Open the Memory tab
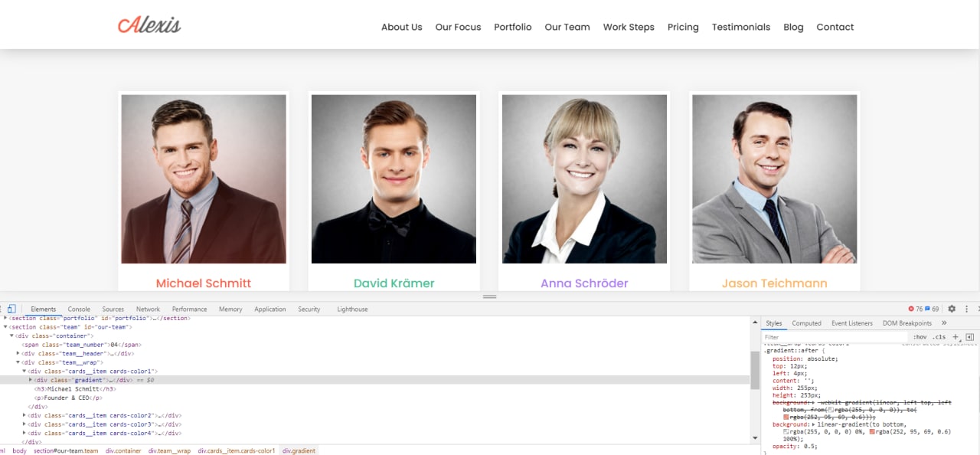980x455 pixels. [230, 309]
